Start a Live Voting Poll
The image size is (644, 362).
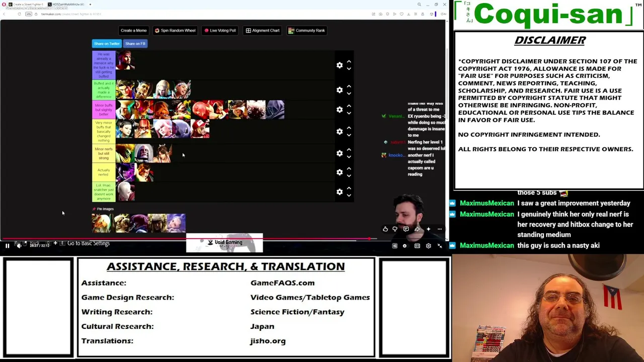click(x=220, y=31)
